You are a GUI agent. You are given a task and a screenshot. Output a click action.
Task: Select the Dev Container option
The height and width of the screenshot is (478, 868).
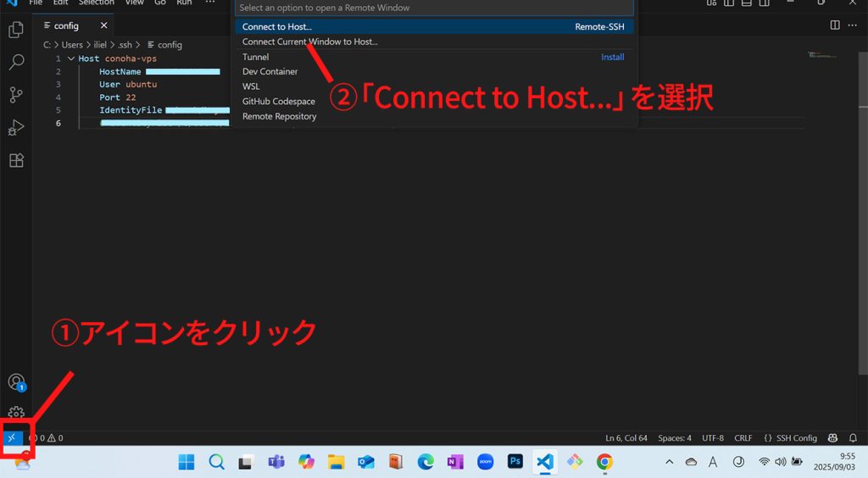point(270,72)
